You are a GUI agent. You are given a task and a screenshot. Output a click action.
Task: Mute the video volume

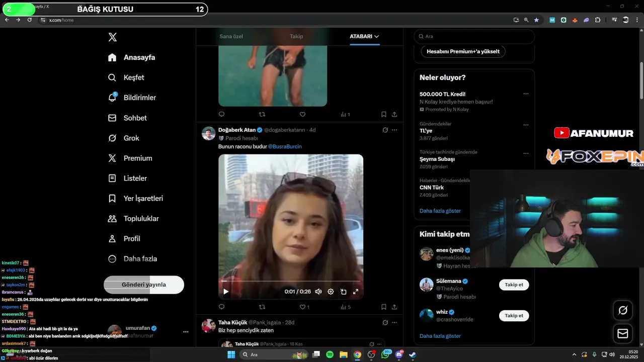tap(318, 292)
